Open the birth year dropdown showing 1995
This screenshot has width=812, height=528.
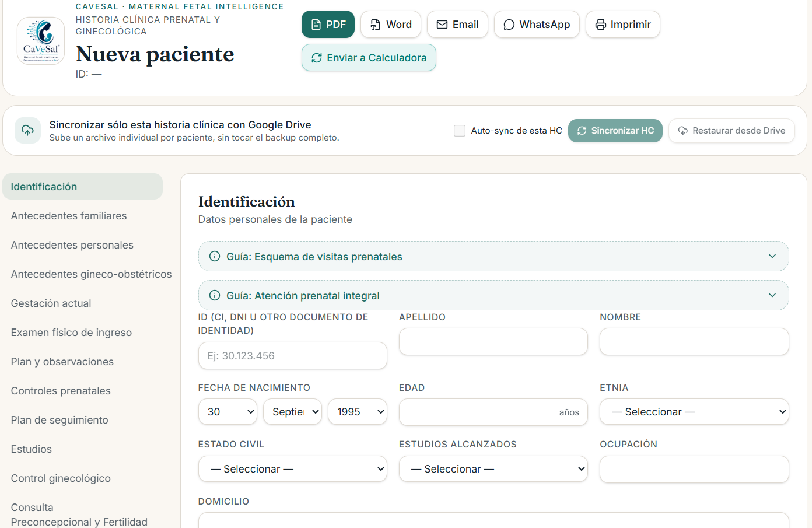[358, 412]
